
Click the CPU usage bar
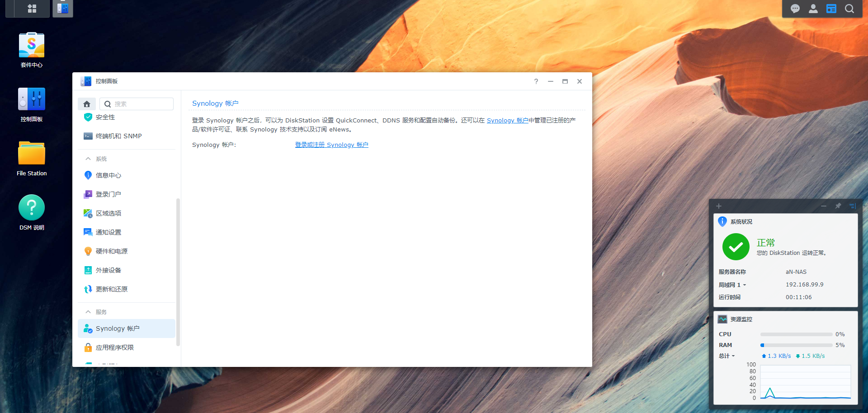tap(796, 334)
